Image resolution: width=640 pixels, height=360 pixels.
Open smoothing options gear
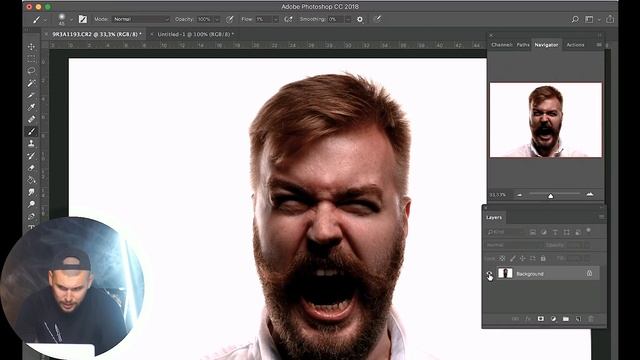click(x=360, y=19)
